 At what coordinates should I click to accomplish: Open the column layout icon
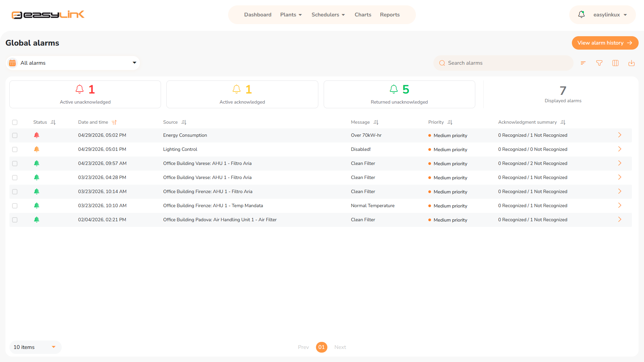tap(615, 63)
